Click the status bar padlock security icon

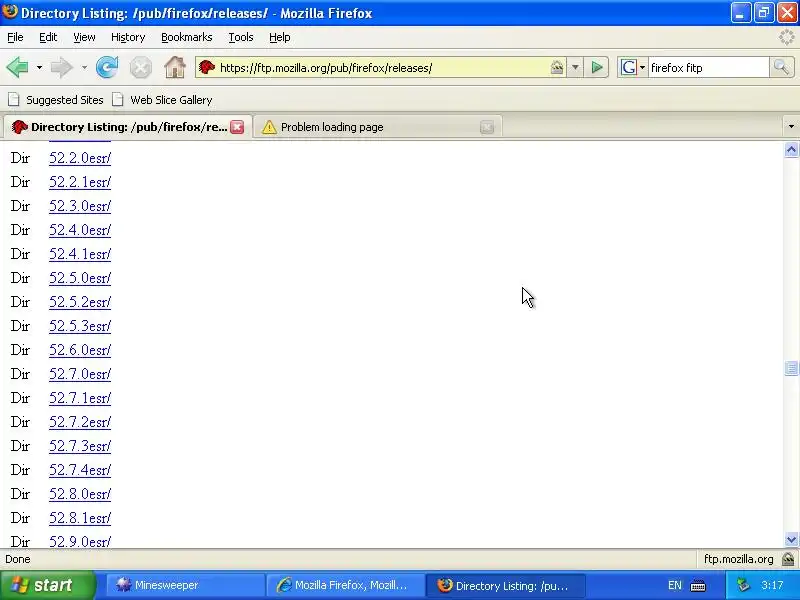[x=789, y=559]
